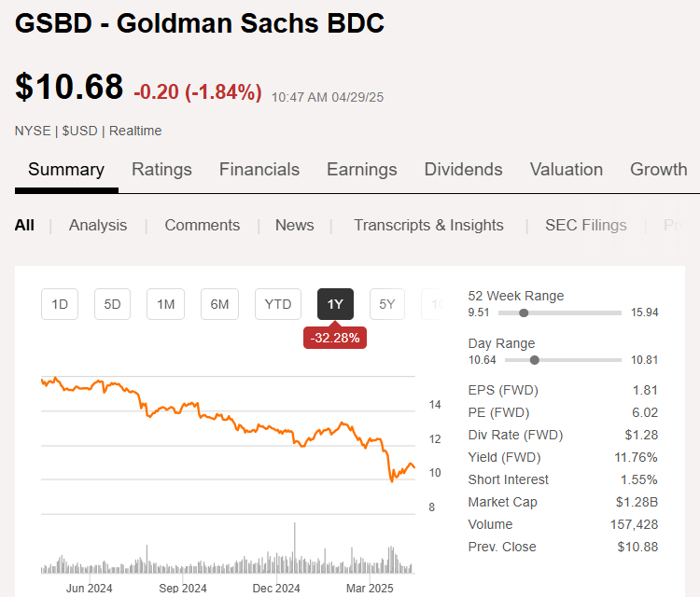Set chart range to 5D
The height and width of the screenshot is (597, 700).
click(x=113, y=304)
